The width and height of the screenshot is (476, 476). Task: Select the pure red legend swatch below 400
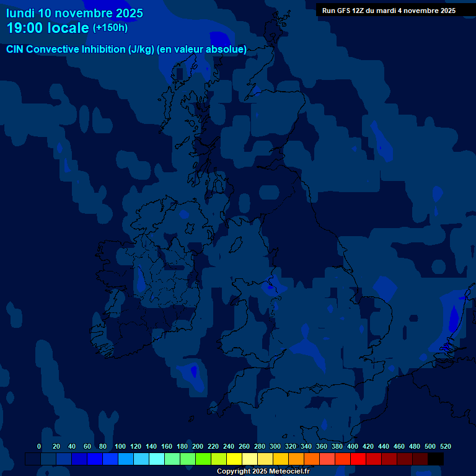tap(358, 459)
